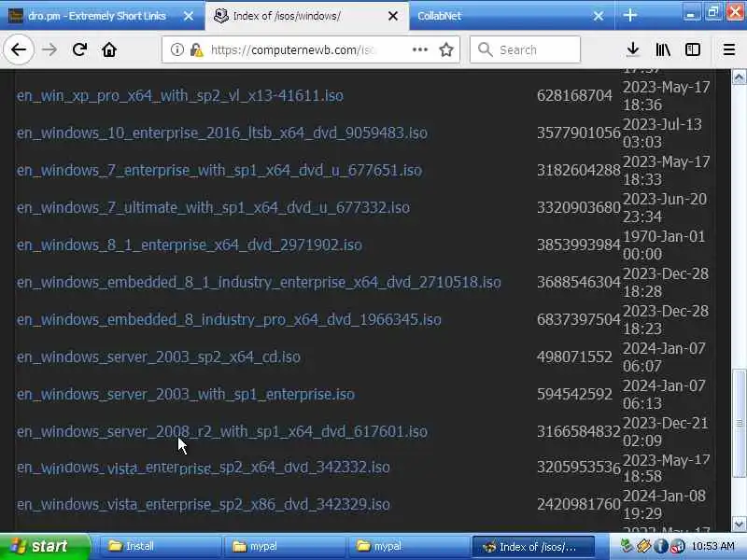Image resolution: width=747 pixels, height=560 pixels.
Task: Open a new tab with plus button
Action: point(629,16)
